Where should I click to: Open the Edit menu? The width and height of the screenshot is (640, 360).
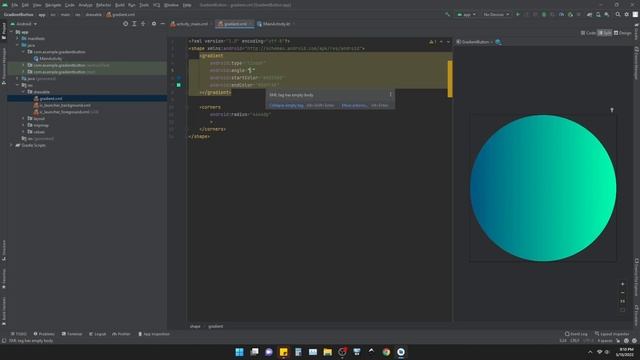tap(25, 5)
